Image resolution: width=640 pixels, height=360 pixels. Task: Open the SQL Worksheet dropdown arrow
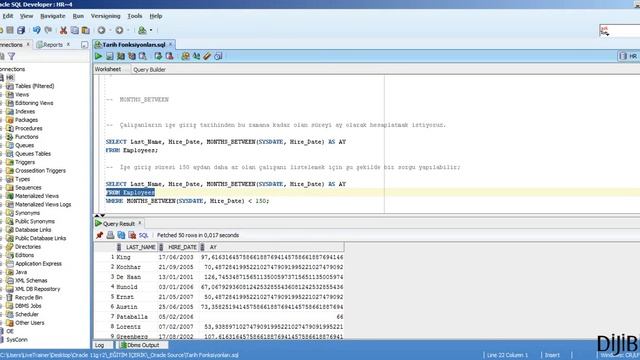click(151, 30)
